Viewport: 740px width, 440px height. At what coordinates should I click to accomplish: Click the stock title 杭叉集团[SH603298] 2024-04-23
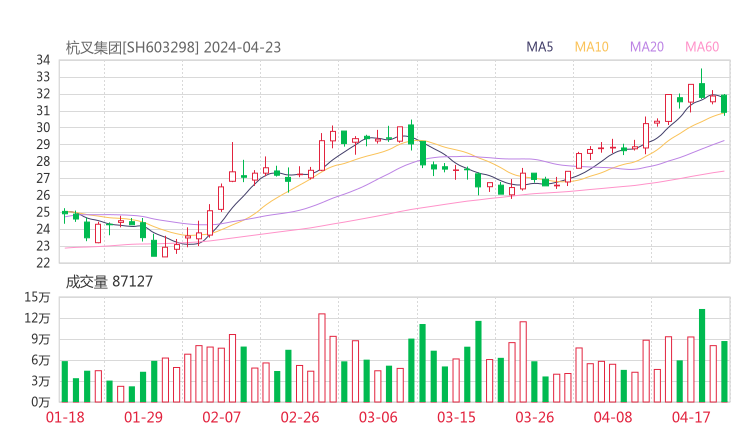tap(173, 48)
